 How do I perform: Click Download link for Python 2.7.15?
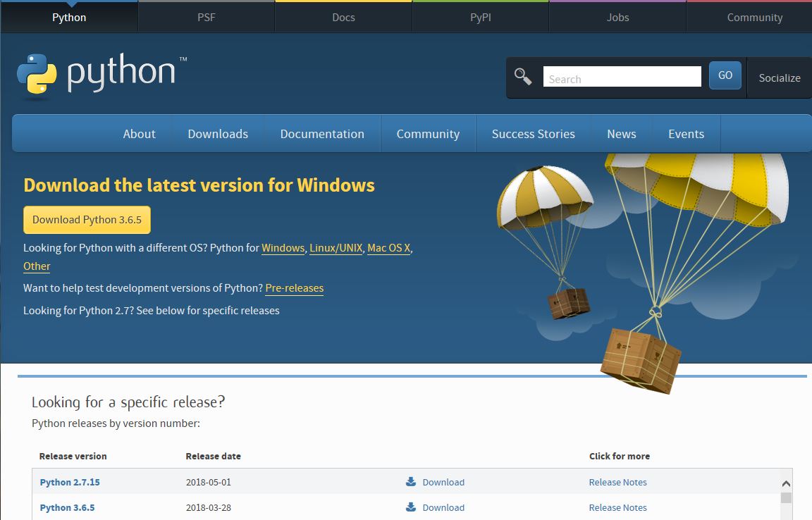click(443, 482)
